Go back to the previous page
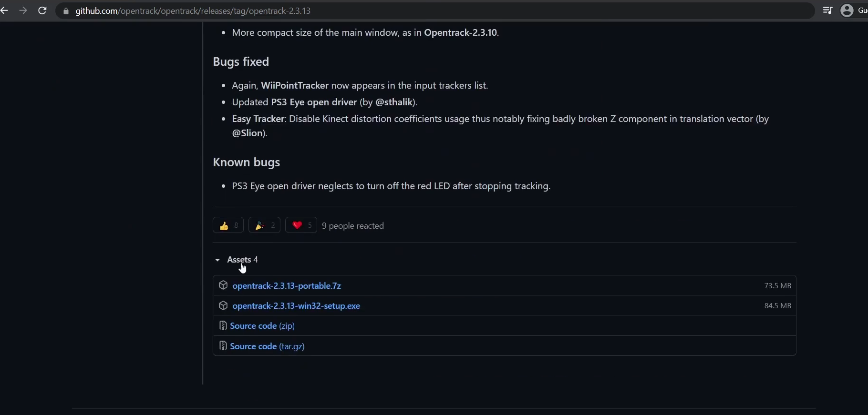This screenshot has width=868, height=415. (4, 10)
